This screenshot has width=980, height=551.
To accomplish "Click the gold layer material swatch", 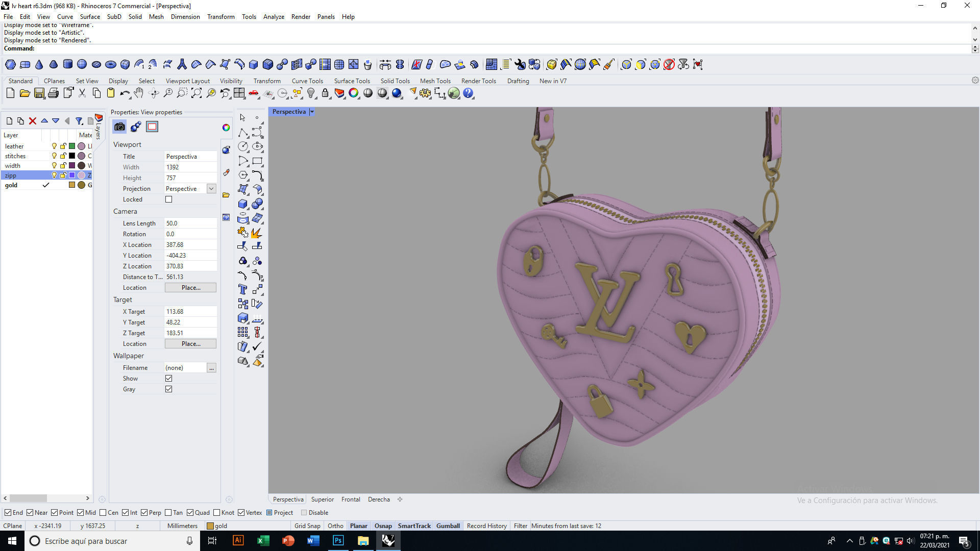I will tap(81, 185).
